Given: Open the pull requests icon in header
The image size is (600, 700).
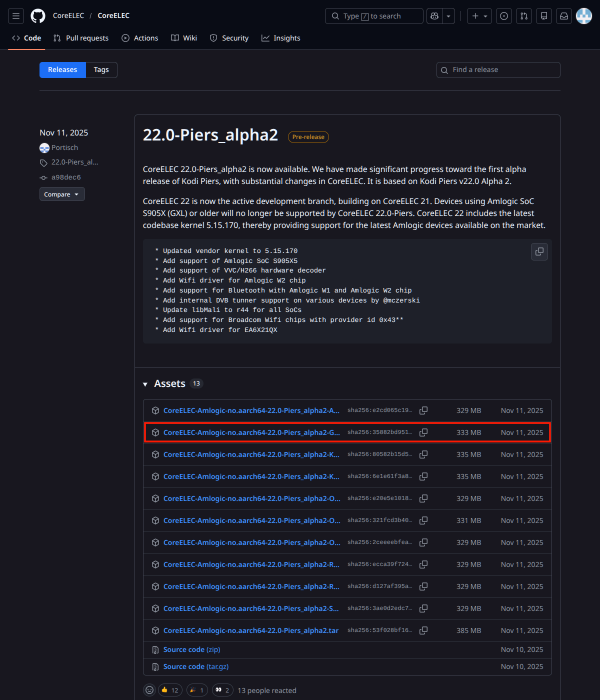Looking at the screenshot, I should (x=524, y=16).
